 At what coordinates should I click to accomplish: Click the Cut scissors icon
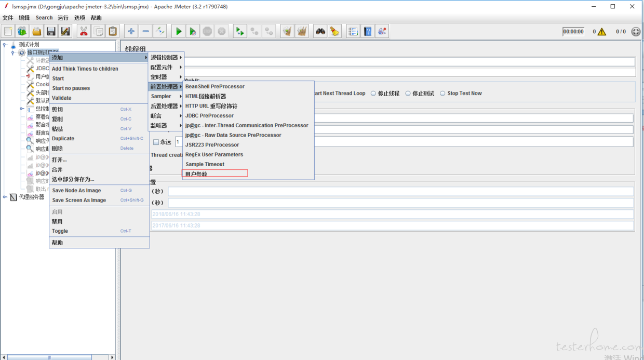pos(84,31)
